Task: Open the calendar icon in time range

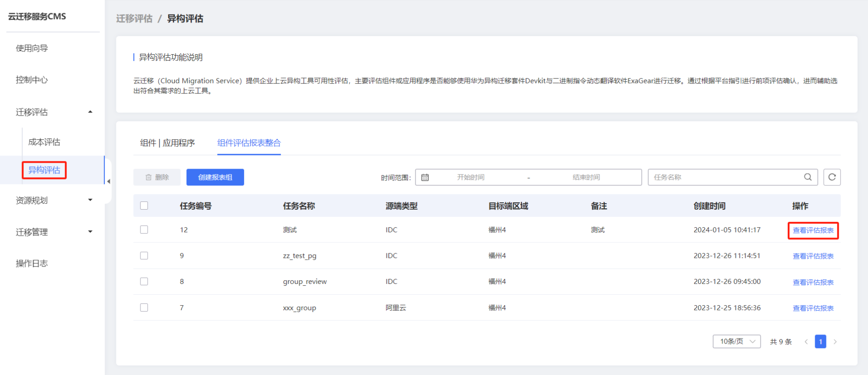Action: (425, 177)
